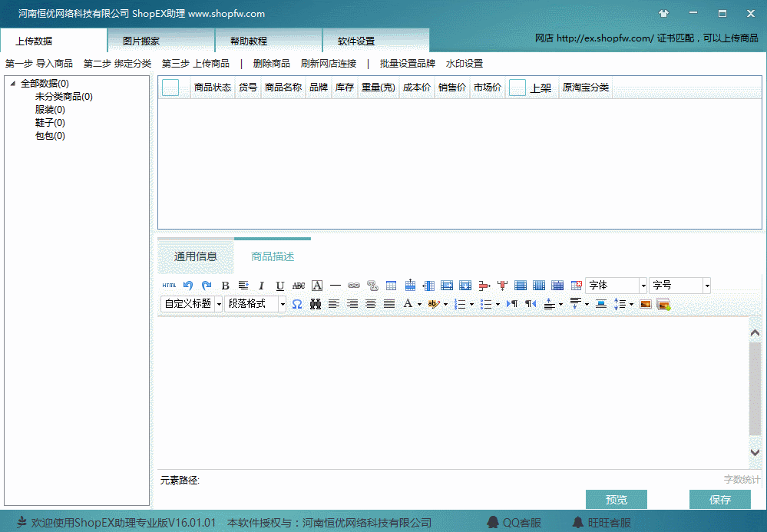This screenshot has height=532, width=767.
Task: Insert a special character with Omega icon
Action: 297,304
